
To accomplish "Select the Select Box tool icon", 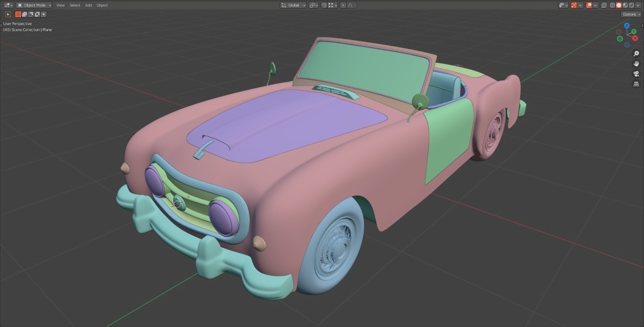I will (8, 14).
